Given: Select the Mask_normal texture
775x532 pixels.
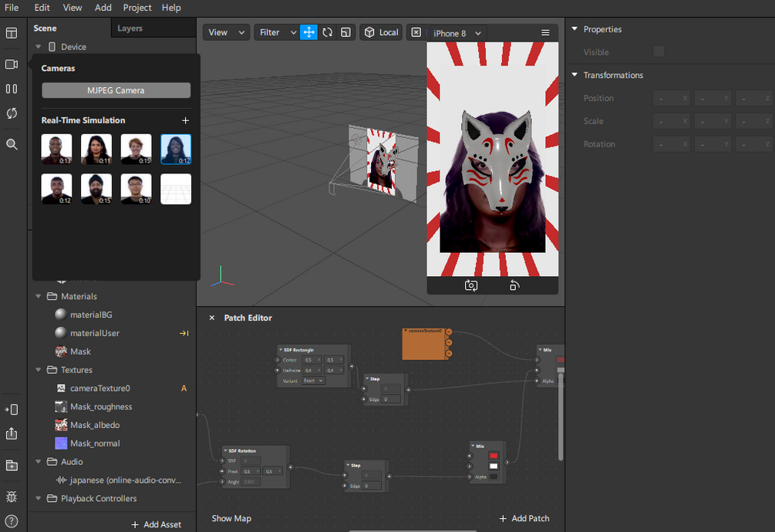Looking at the screenshot, I should [x=95, y=443].
